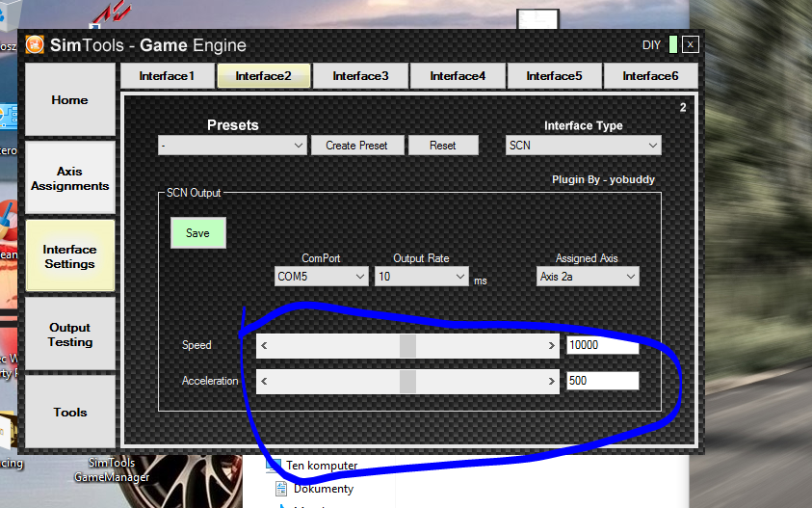The image size is (812, 508).
Task: Open the ComPort COM5 dropdown
Action: tap(321, 277)
